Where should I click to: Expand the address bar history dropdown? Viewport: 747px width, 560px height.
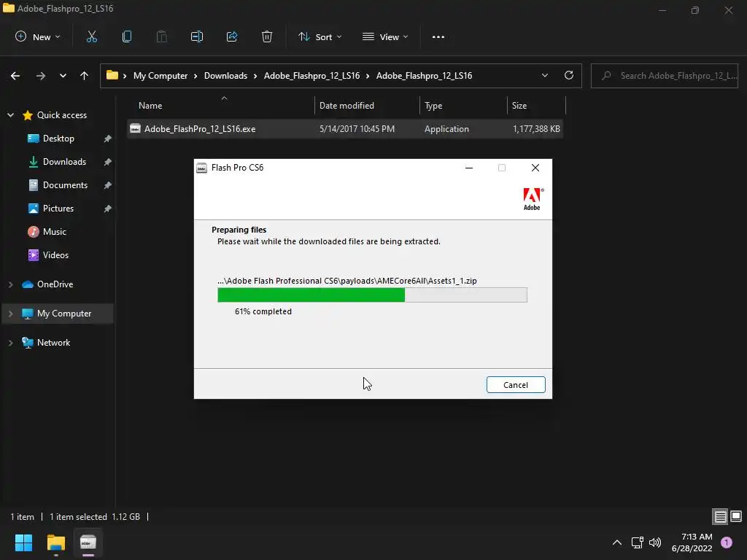point(545,75)
